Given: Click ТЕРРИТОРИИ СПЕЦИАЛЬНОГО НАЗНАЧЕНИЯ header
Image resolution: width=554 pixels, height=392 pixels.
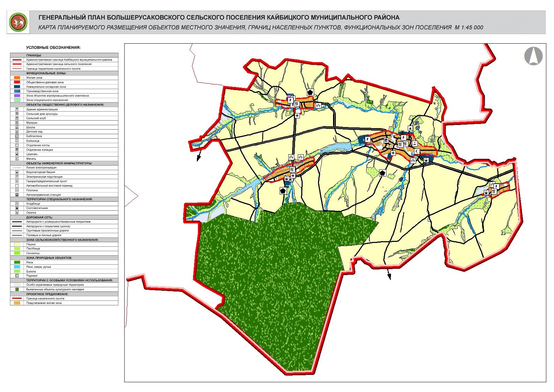Looking at the screenshot, I should click(59, 199).
